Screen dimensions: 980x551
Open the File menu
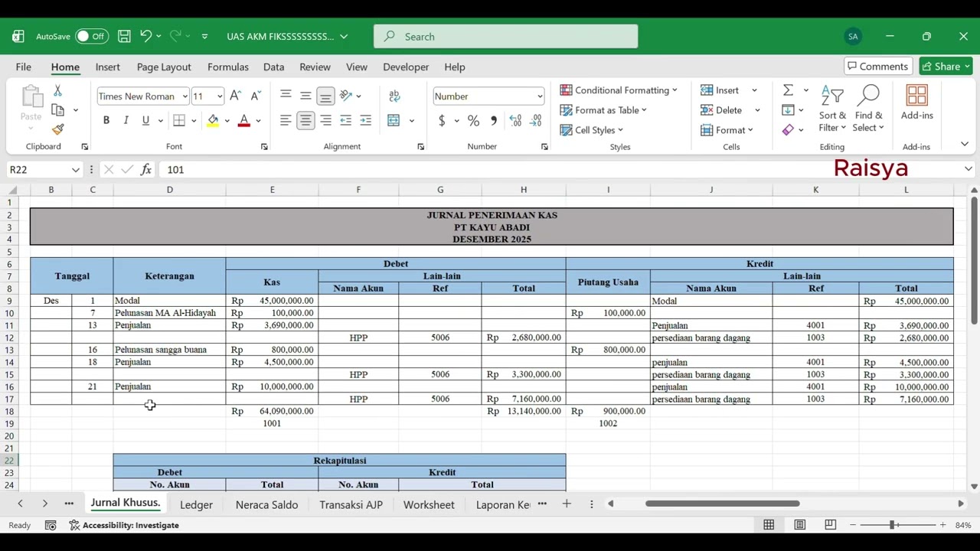click(24, 67)
